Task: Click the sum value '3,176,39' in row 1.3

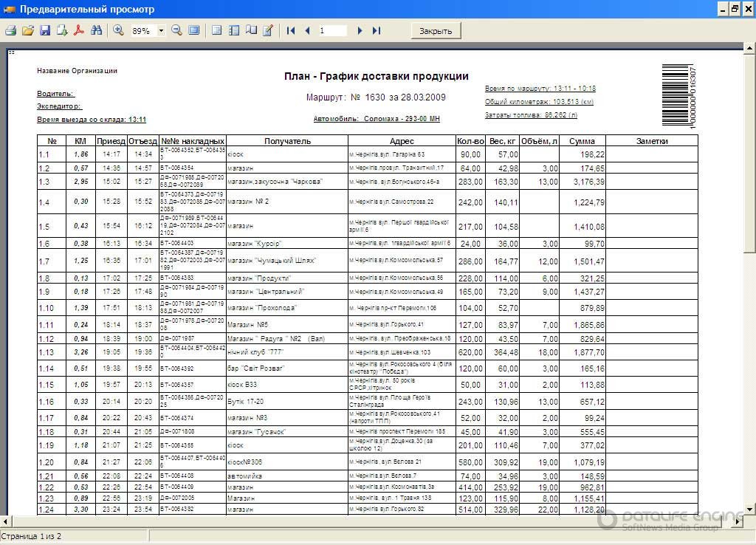Action: click(x=588, y=182)
